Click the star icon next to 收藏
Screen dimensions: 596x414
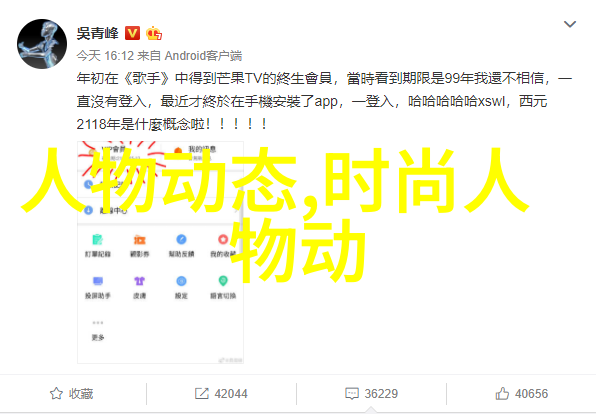pyautogui.click(x=56, y=393)
